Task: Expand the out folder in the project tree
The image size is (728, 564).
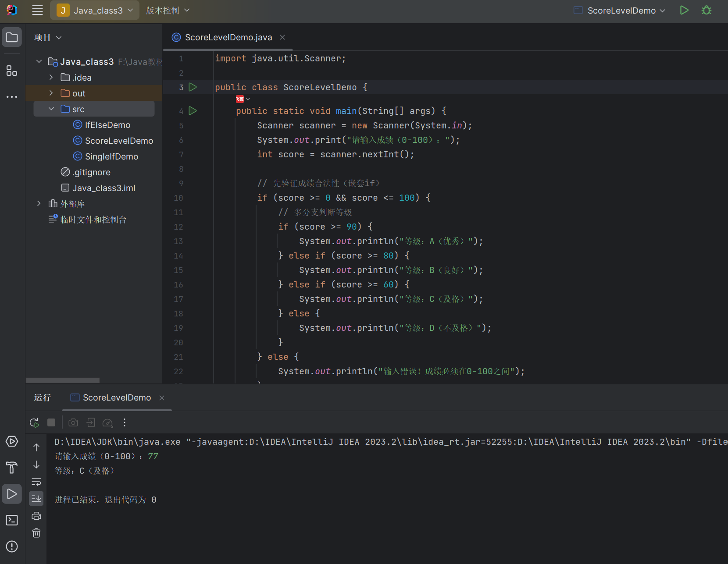Action: [x=51, y=93]
